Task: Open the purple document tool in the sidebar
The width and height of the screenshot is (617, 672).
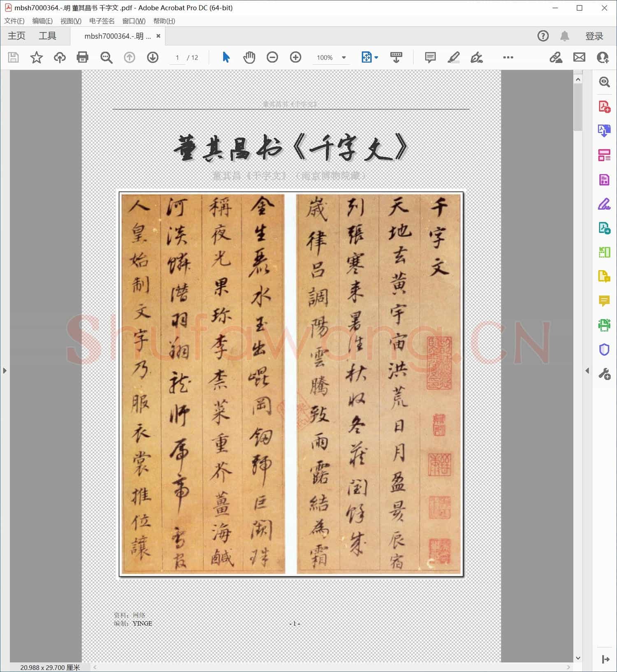Action: pos(604,180)
